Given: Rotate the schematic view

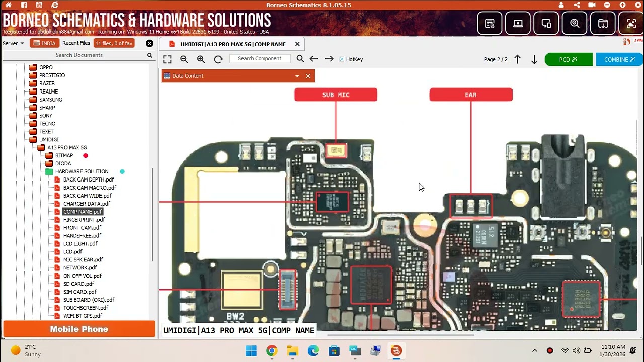Looking at the screenshot, I should pos(218,59).
